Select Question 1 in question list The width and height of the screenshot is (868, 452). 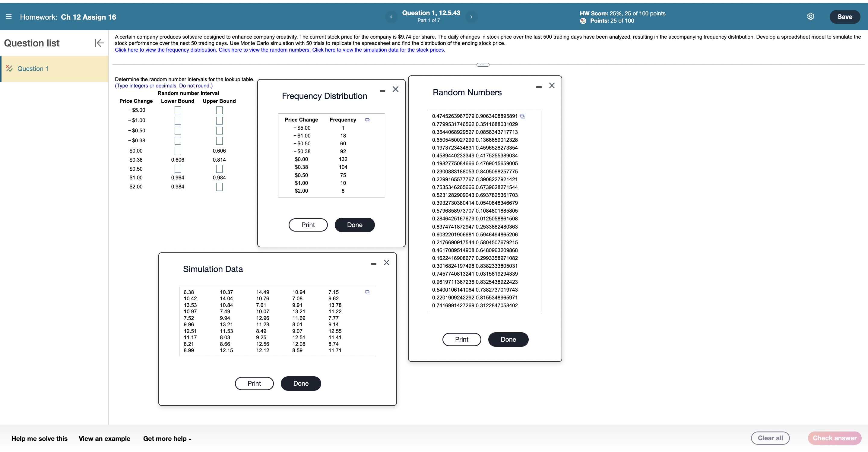click(x=33, y=69)
